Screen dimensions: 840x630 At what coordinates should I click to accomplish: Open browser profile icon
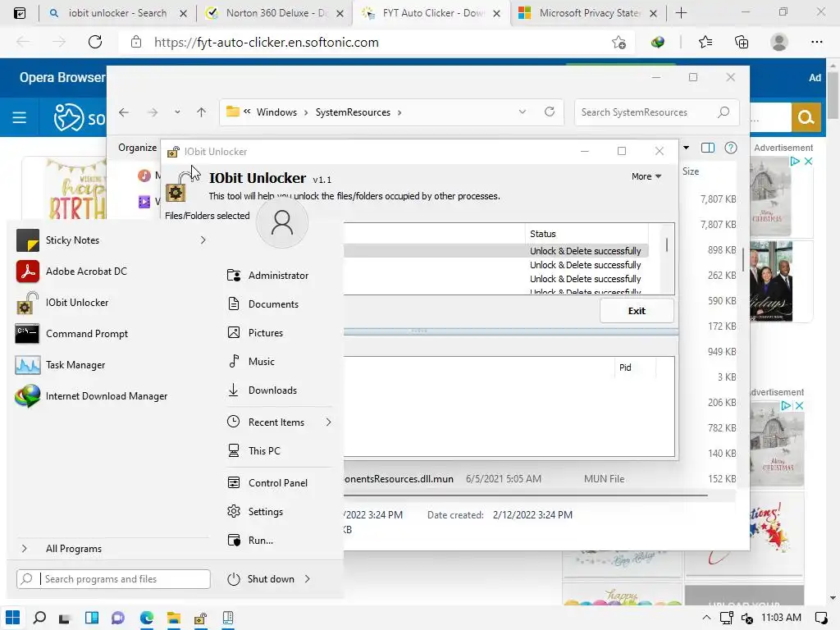click(779, 42)
